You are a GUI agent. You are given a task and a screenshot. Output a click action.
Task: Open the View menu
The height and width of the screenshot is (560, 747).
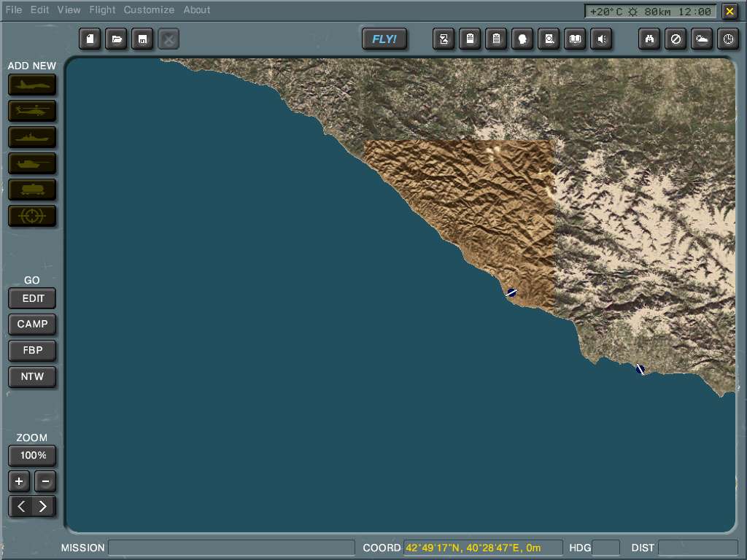tap(69, 9)
